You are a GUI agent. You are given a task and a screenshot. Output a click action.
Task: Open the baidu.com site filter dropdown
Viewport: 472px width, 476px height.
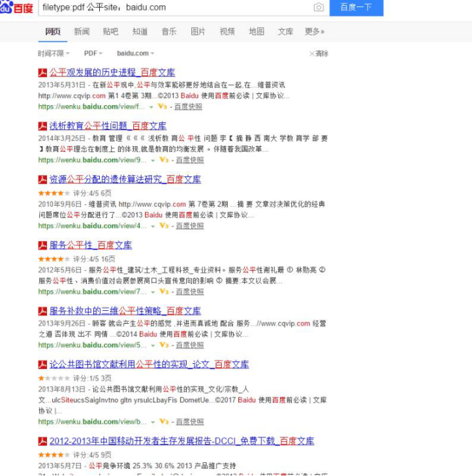click(x=136, y=54)
